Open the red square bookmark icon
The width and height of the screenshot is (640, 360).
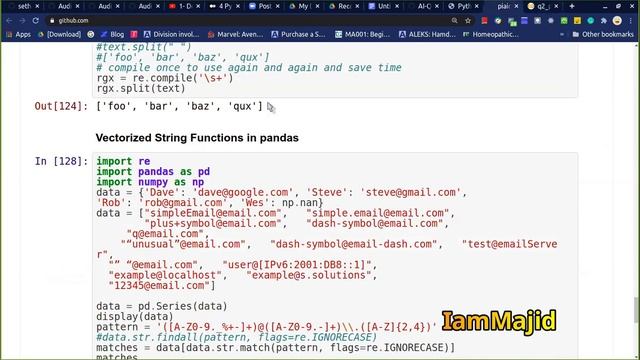click(x=134, y=35)
